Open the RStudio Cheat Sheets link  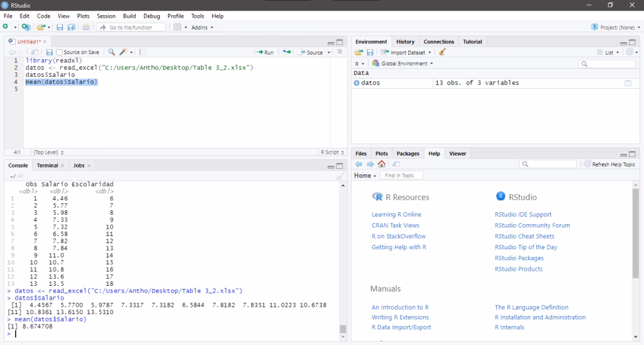[525, 236]
